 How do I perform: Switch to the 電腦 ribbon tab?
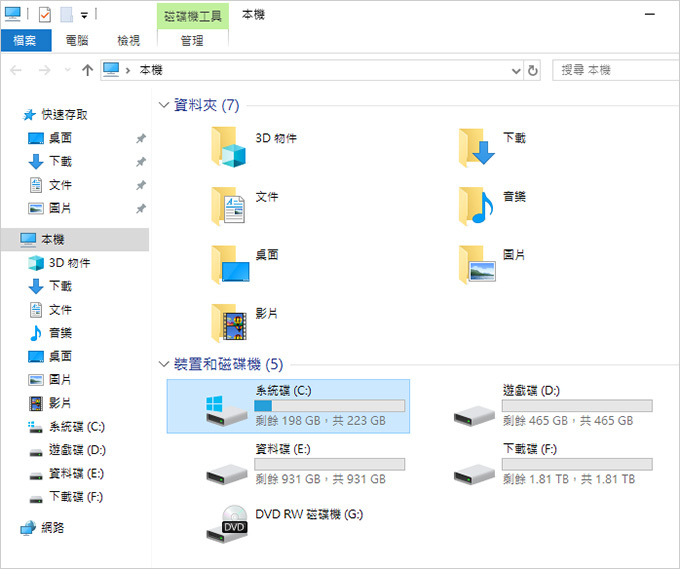(77, 41)
